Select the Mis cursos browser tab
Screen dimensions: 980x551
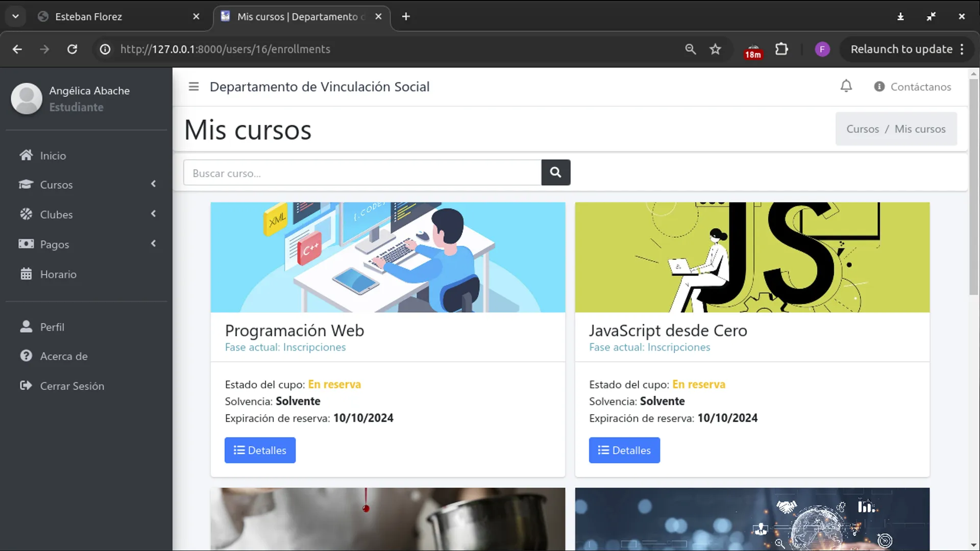point(301,16)
